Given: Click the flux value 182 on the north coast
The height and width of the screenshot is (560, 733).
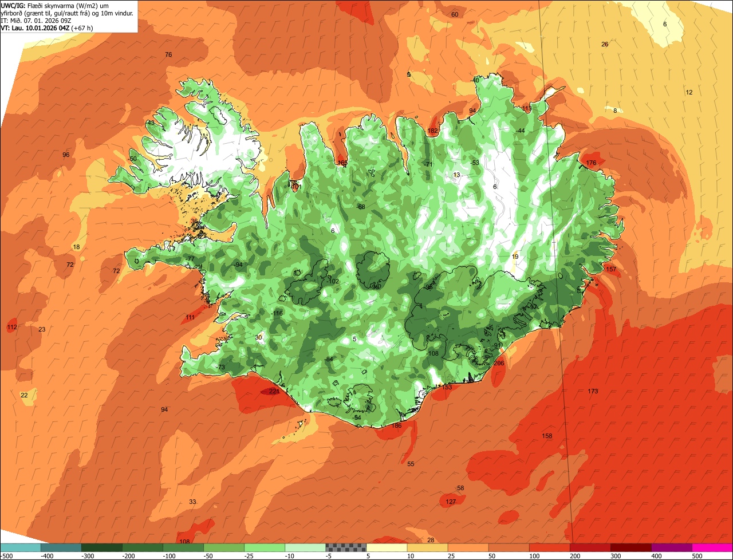Looking at the screenshot, I should click(x=433, y=131).
